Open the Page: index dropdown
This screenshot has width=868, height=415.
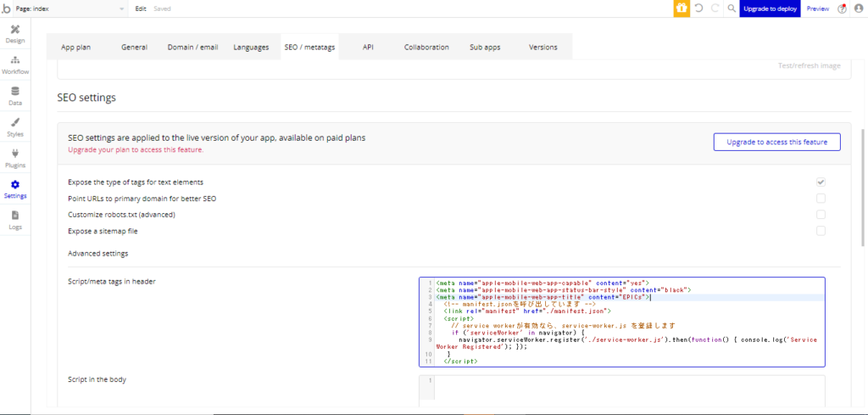tap(70, 8)
